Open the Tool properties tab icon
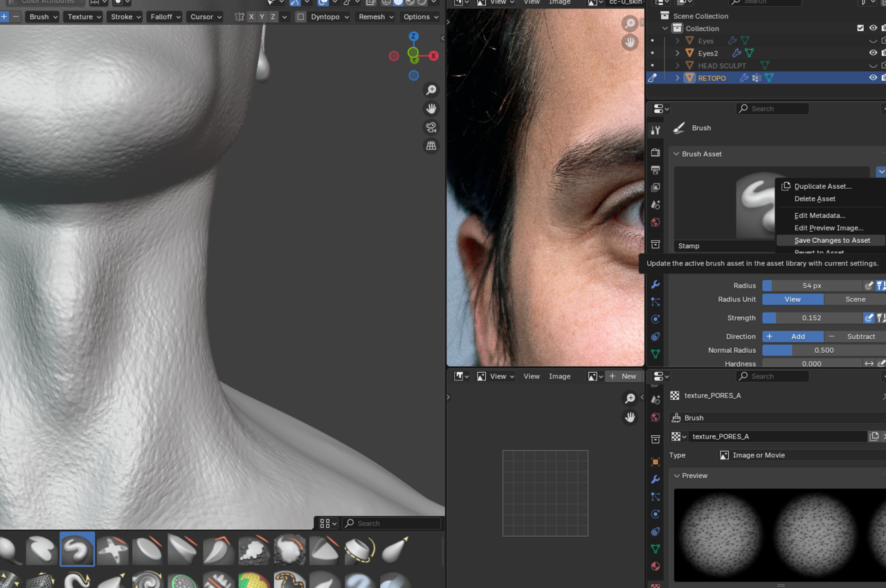This screenshot has width=886, height=588. (656, 131)
